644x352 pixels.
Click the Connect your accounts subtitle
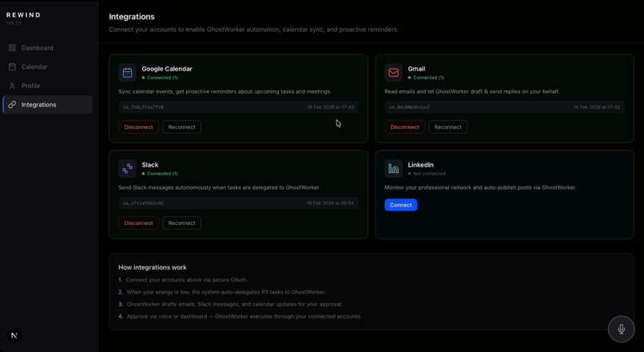click(x=254, y=30)
